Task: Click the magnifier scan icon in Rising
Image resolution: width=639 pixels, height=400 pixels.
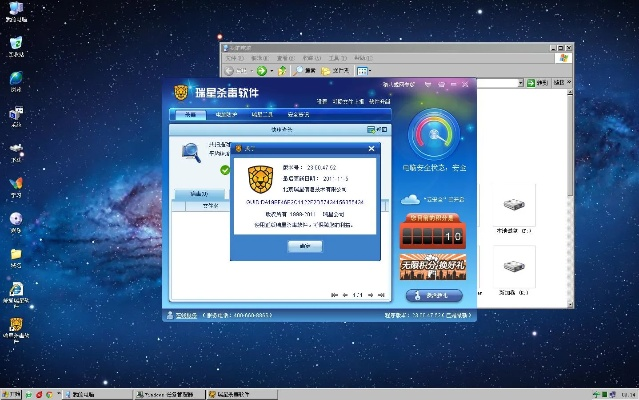Action: (x=191, y=153)
